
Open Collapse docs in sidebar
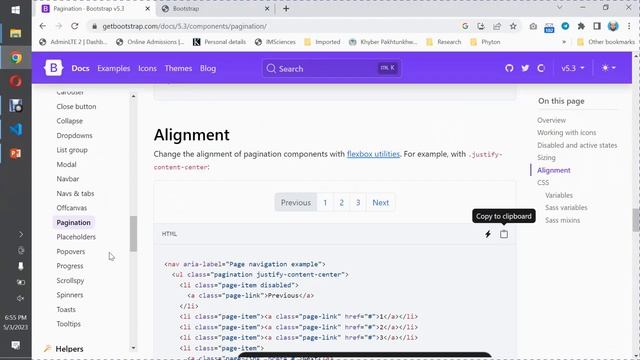tap(70, 121)
